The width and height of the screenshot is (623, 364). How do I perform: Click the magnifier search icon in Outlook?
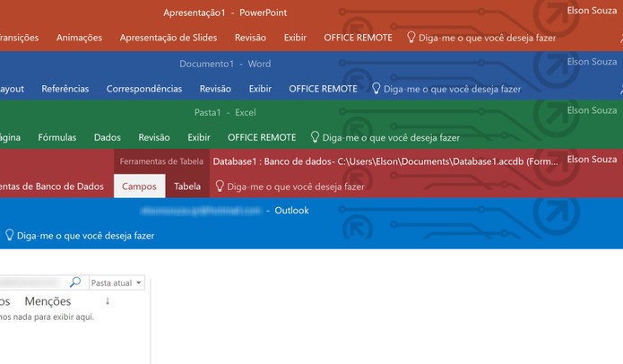tap(75, 282)
